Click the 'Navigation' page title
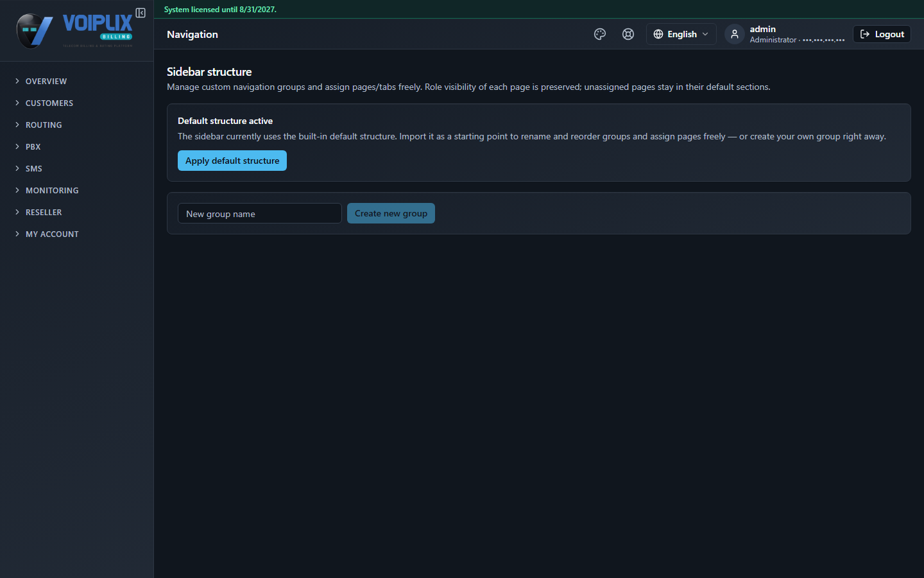Image resolution: width=924 pixels, height=578 pixels. 193,34
